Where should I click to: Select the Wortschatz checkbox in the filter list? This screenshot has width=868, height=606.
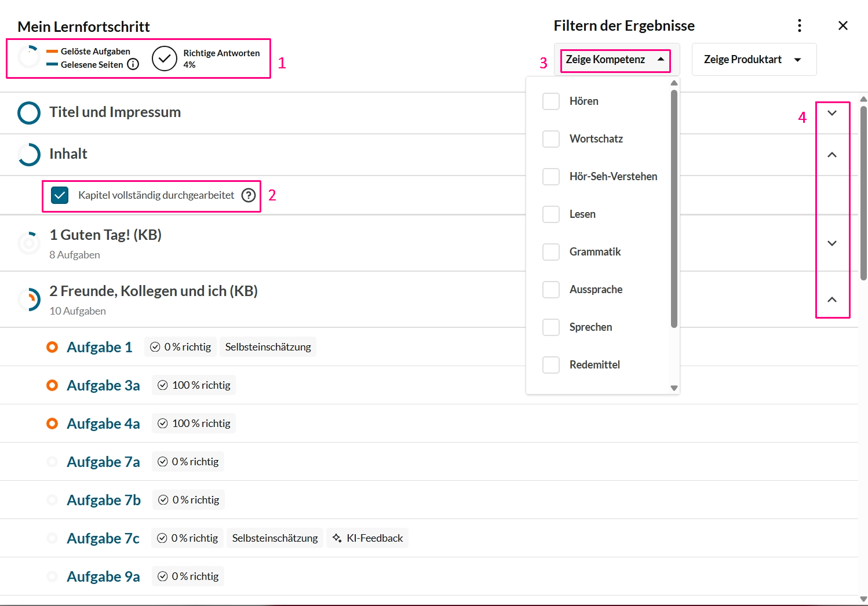pos(550,139)
